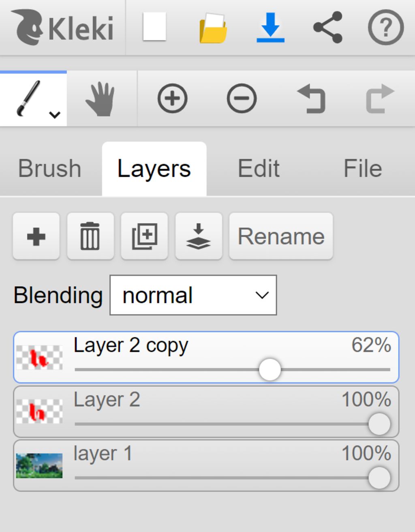Switch to the Brush tab

tap(50, 168)
